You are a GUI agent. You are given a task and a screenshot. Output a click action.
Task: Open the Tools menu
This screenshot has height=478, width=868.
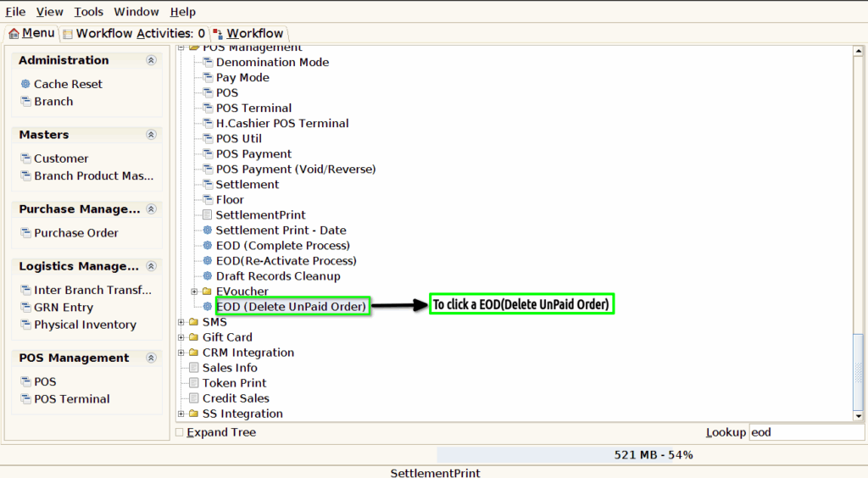tap(88, 12)
